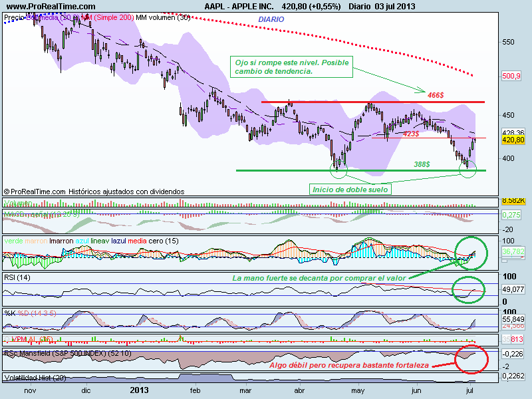
Task: Click the 400 price axis label
Action: pyautogui.click(x=508, y=158)
